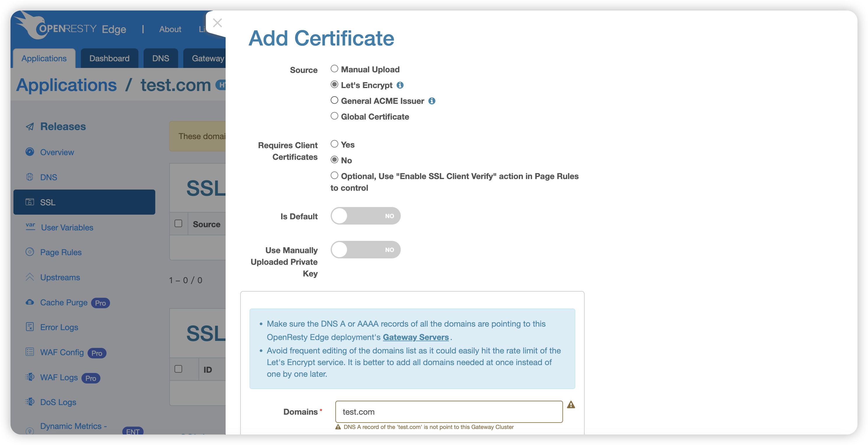
Task: Open the About menu item
Action: point(170,29)
